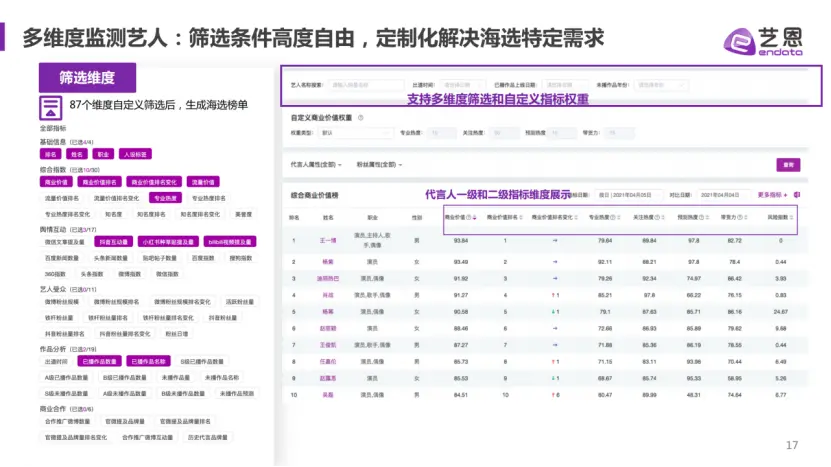The image size is (831, 467).
Task: Open the 未播作品年份 dropdown
Action: (x=661, y=85)
